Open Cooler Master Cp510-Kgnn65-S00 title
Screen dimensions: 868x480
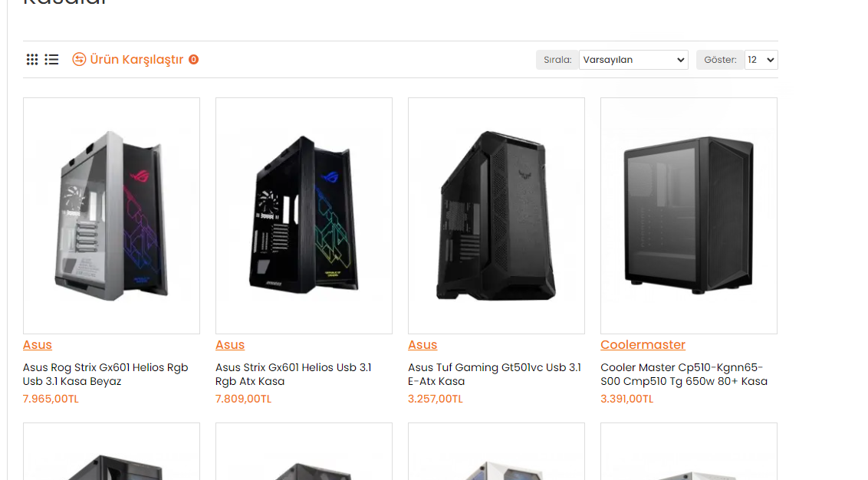(684, 374)
